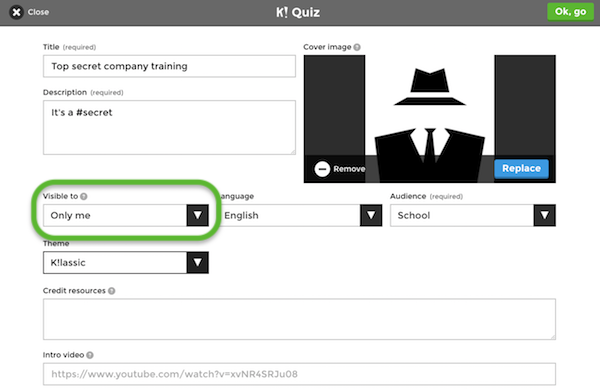
Task: Click into the Description text area
Action: point(169,127)
